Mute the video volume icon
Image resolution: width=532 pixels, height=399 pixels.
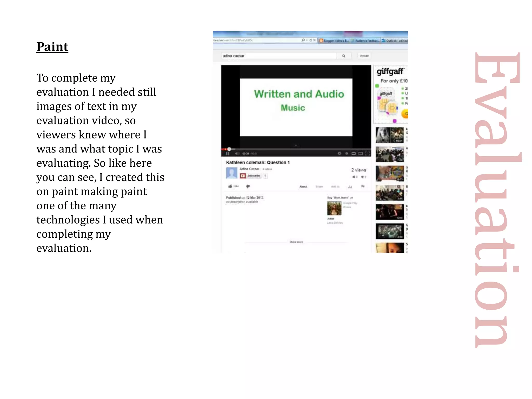point(237,154)
